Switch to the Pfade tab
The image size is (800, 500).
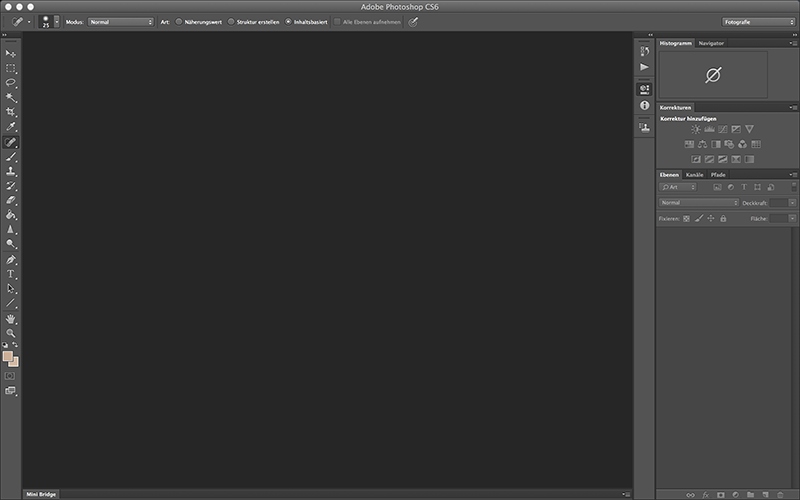pyautogui.click(x=718, y=174)
